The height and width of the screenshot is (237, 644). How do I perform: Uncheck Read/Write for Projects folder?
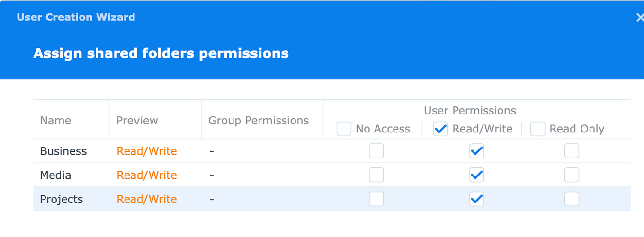tap(476, 199)
